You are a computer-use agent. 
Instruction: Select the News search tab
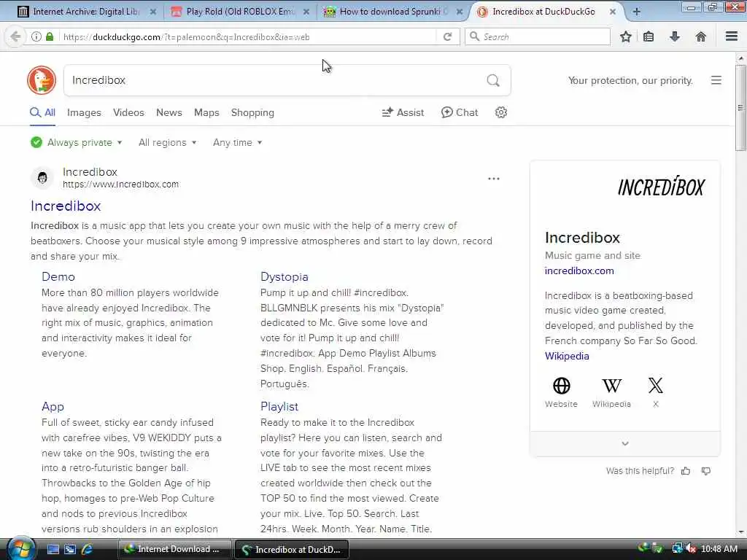[x=169, y=113]
